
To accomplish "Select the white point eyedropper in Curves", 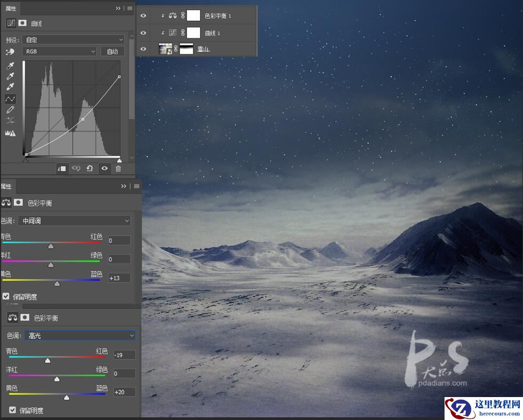I will coord(10,87).
